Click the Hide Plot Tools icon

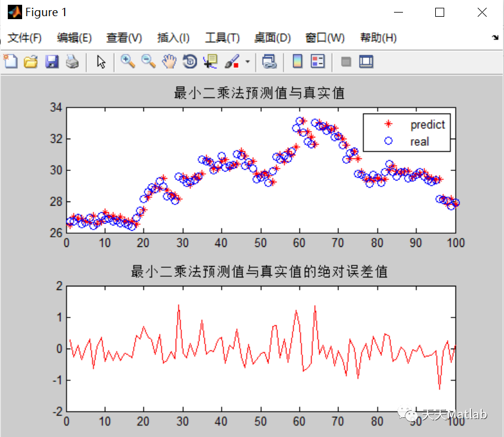pyautogui.click(x=346, y=62)
